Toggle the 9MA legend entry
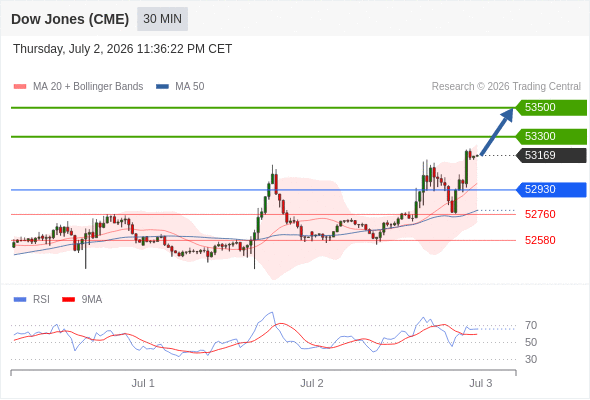The height and width of the screenshot is (400, 590). point(82,300)
